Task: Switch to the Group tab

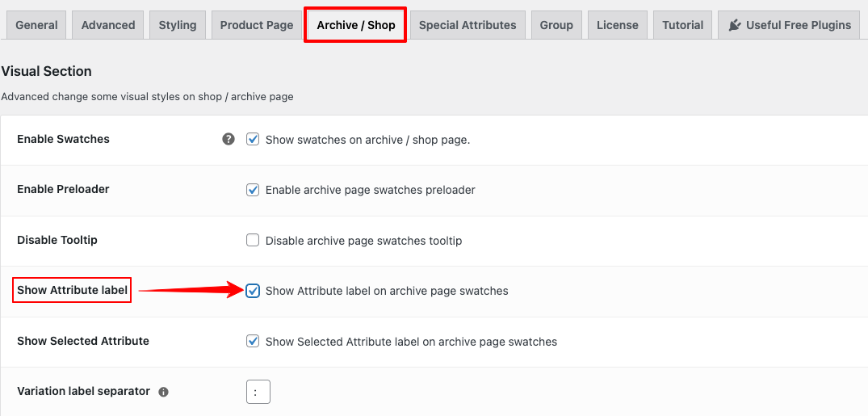Action: [556, 25]
